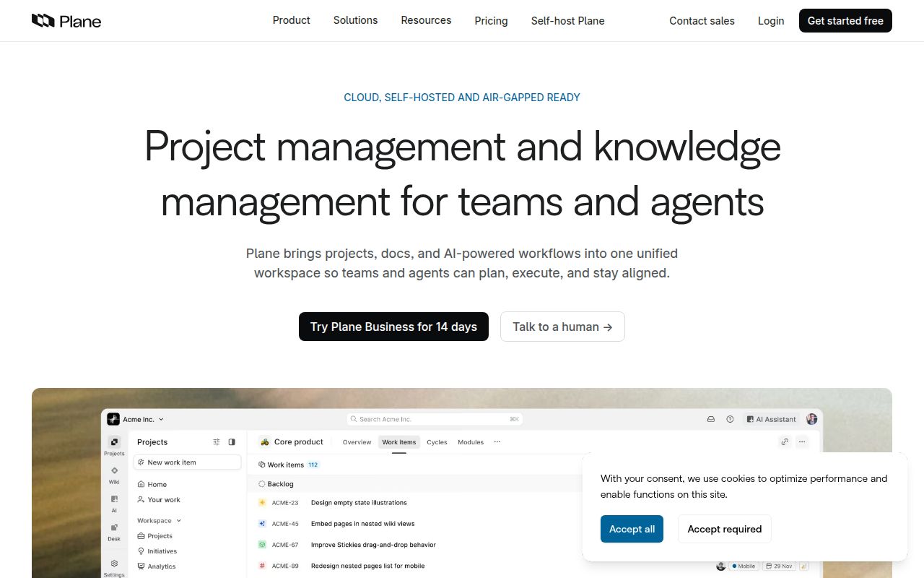Switch to the Modules tab
924x578 pixels.
(x=471, y=442)
